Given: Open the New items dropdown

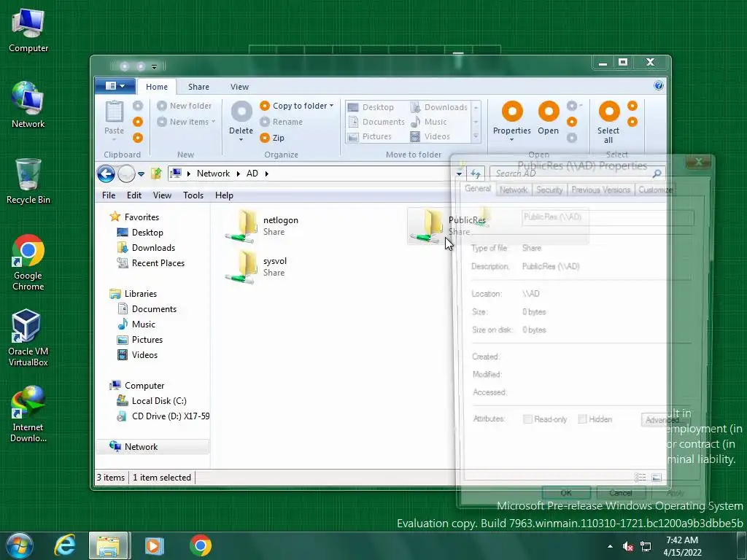Looking at the screenshot, I should 214,122.
